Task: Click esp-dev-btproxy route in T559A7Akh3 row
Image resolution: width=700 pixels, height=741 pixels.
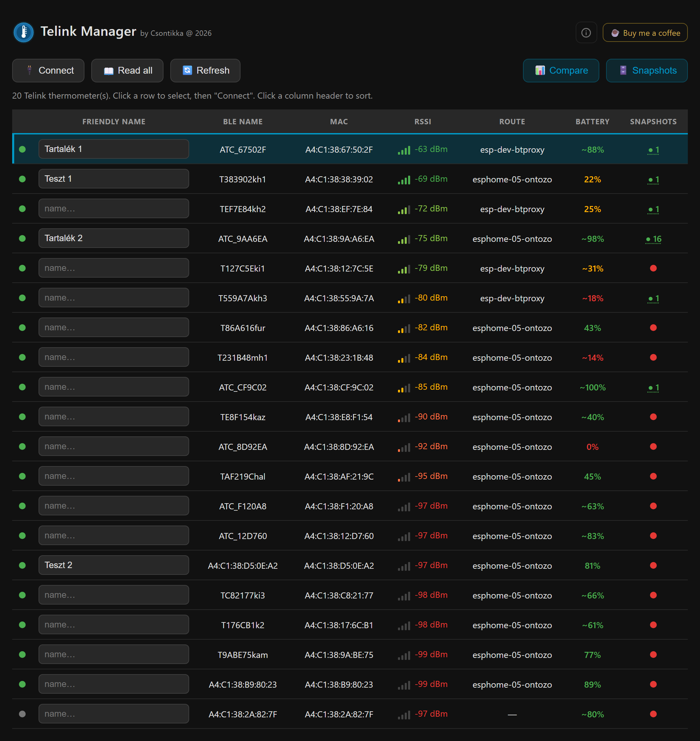Action: pos(512,299)
